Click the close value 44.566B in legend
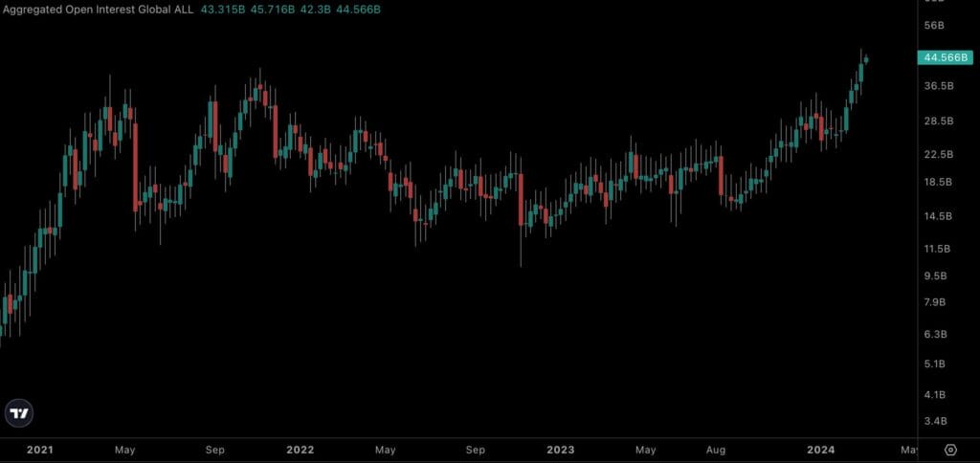Viewport: 980px width, 463px height. tap(358, 10)
